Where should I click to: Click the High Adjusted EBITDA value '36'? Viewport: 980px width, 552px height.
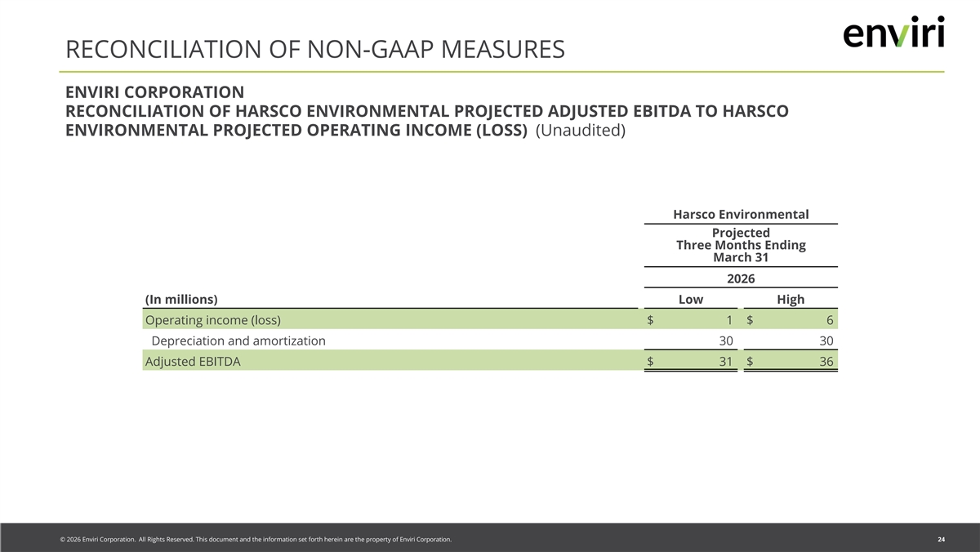(x=826, y=362)
